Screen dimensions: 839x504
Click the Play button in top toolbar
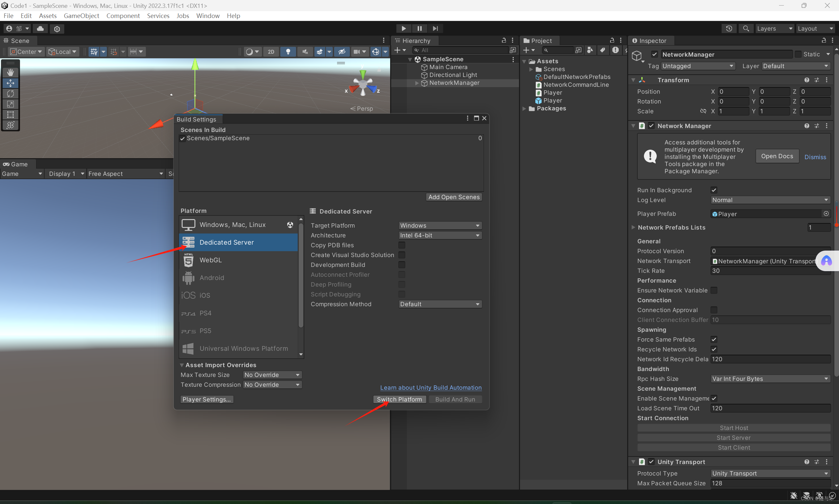(404, 28)
